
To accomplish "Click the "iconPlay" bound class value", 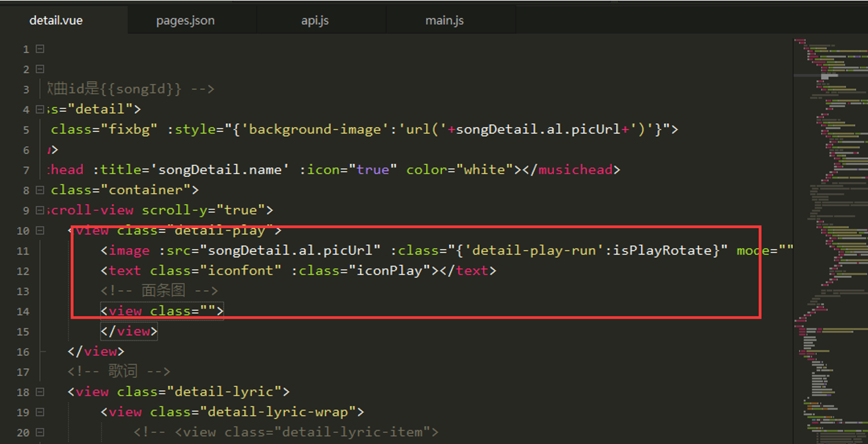I will (x=389, y=271).
